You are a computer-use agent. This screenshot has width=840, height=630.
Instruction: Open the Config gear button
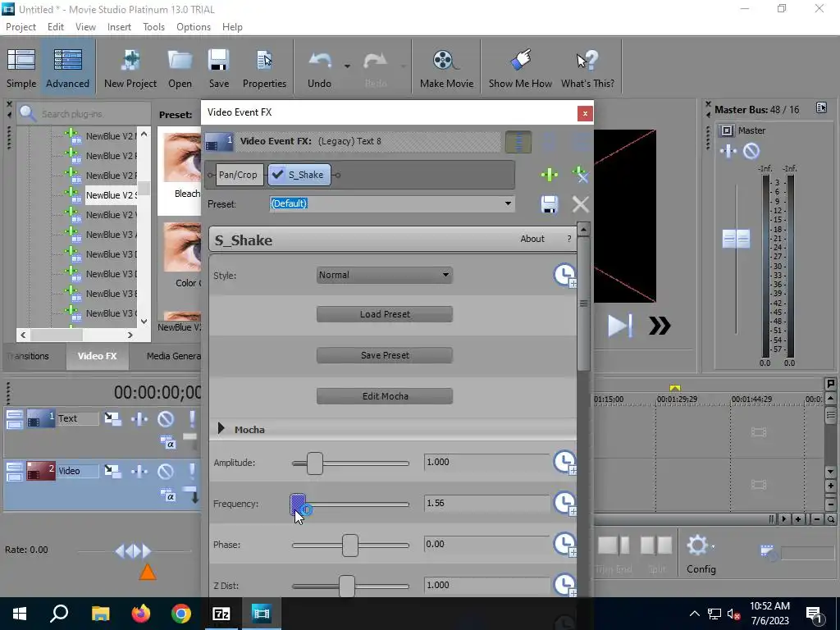(x=701, y=554)
